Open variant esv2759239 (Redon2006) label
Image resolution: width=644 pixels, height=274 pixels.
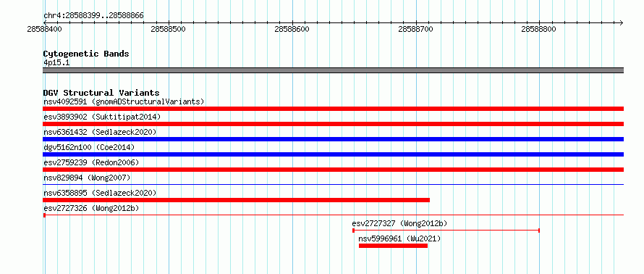tap(91, 162)
